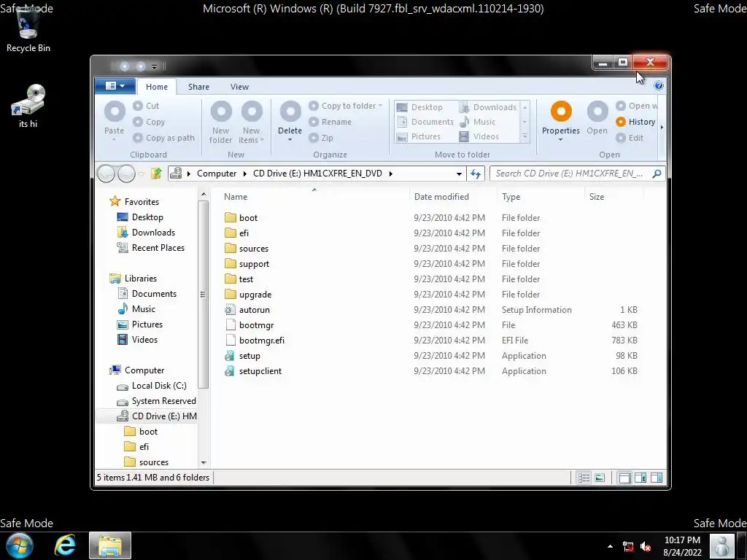Move to Pictures in Move to folder
This screenshot has width=747, height=560.
pos(419,136)
